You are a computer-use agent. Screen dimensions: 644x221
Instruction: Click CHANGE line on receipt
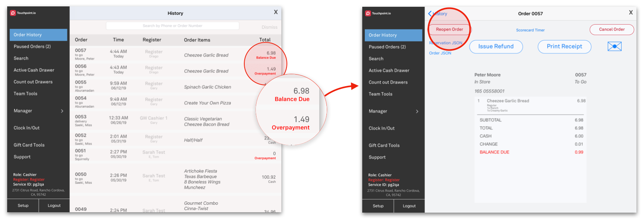coord(531,144)
